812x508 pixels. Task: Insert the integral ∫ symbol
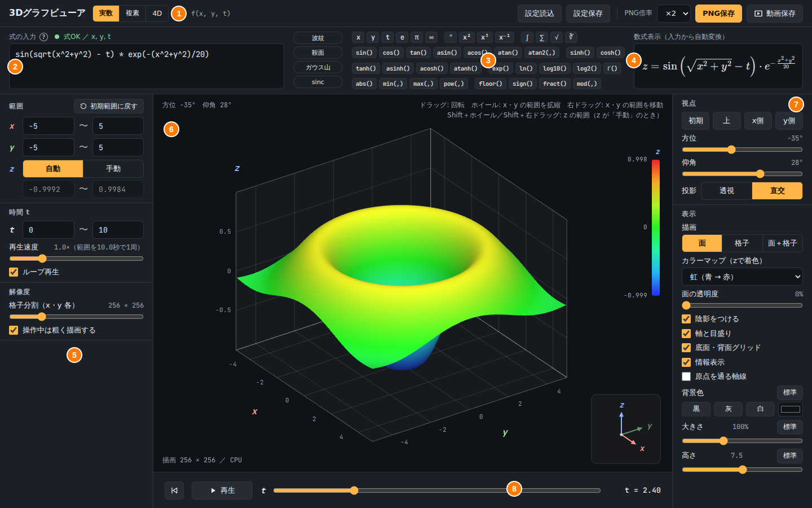527,37
